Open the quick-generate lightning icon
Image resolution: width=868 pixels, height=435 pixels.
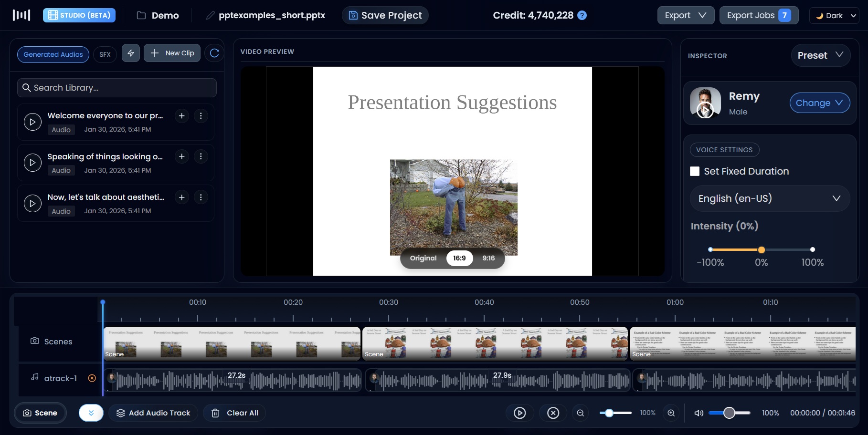(131, 53)
